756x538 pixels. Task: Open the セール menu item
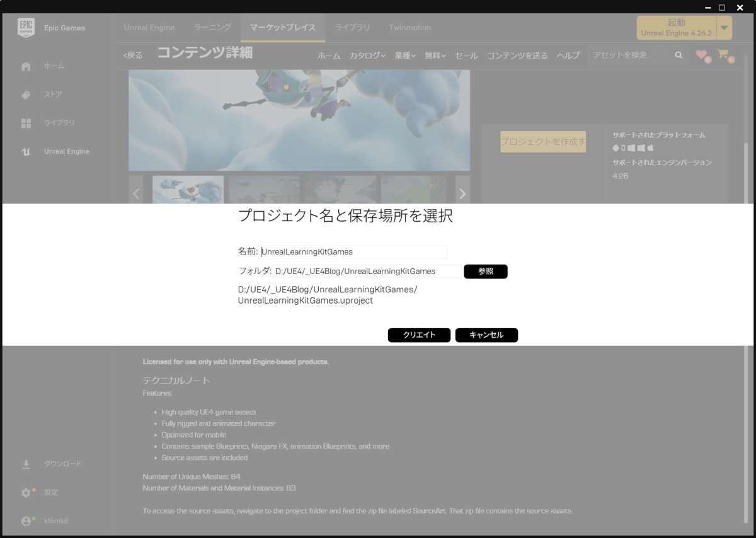[x=466, y=55]
